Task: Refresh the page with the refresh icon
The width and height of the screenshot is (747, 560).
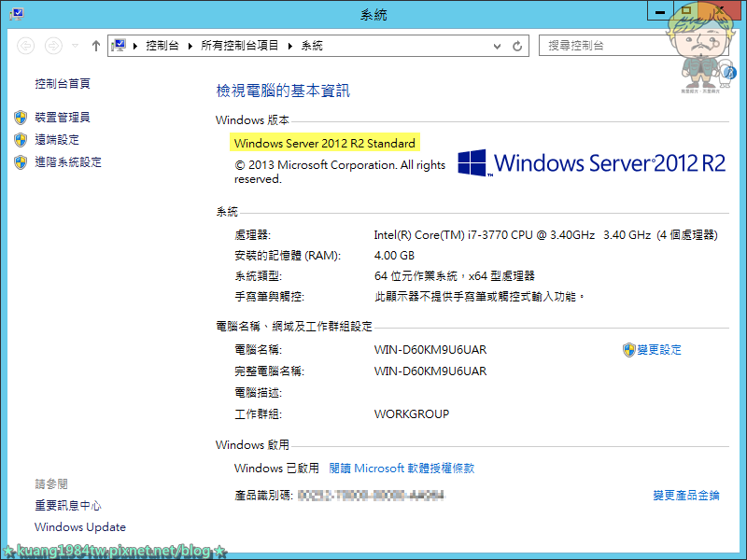Action: (x=517, y=46)
